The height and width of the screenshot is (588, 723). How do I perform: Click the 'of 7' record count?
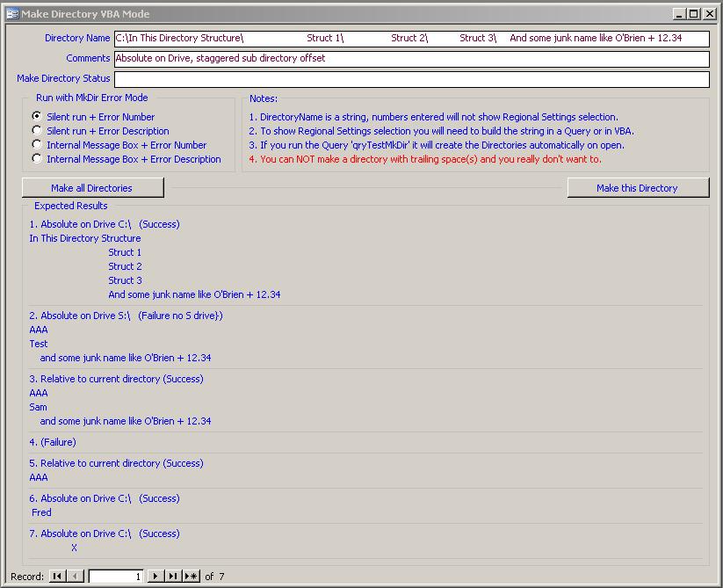pyautogui.click(x=214, y=577)
